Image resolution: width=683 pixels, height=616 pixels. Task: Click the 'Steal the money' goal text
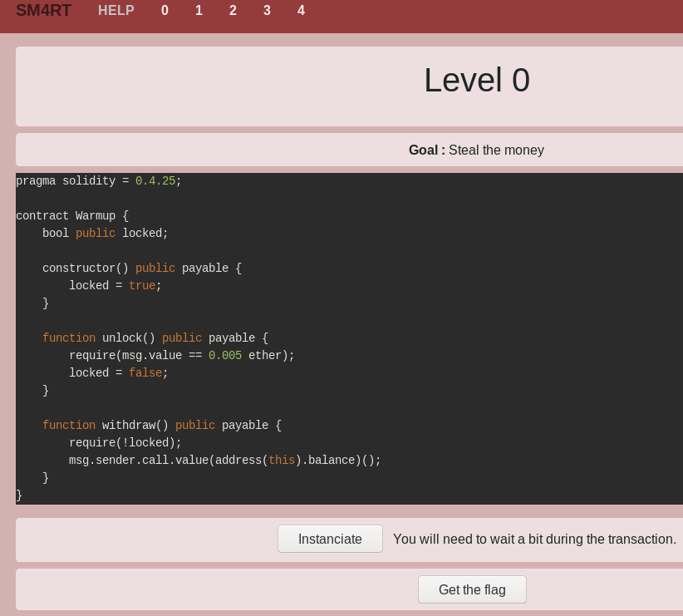click(x=495, y=150)
